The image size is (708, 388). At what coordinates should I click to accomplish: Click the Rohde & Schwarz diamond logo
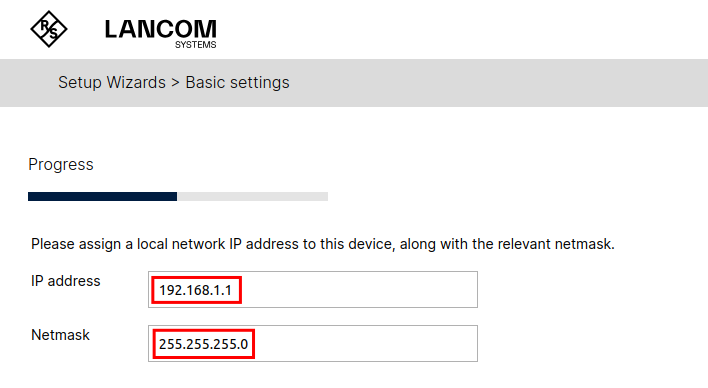tap(49, 29)
